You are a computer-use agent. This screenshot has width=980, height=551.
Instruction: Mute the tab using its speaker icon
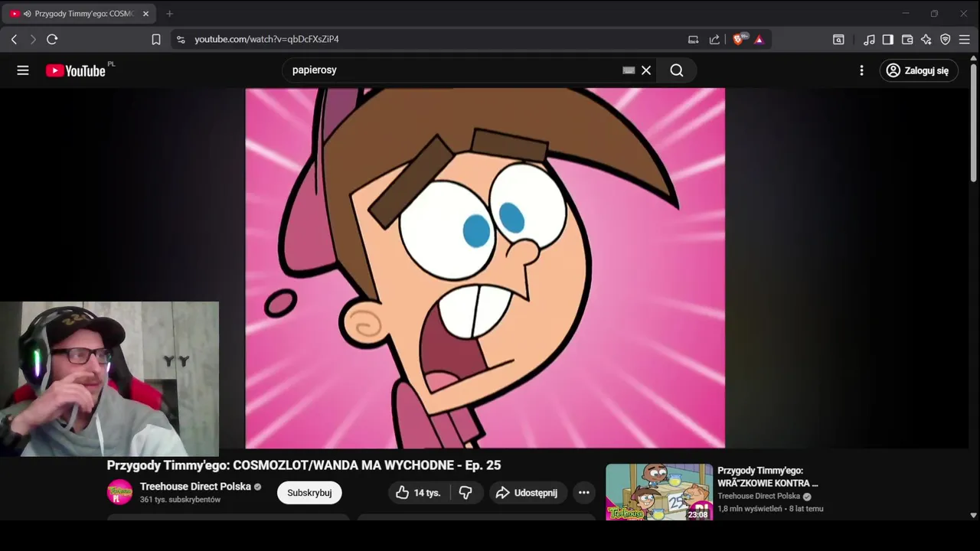coord(28,14)
